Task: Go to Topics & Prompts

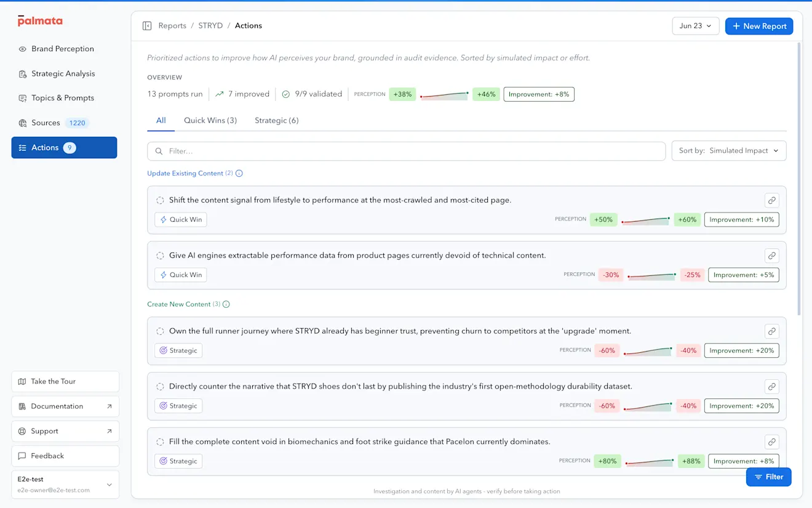Action: coord(64,98)
